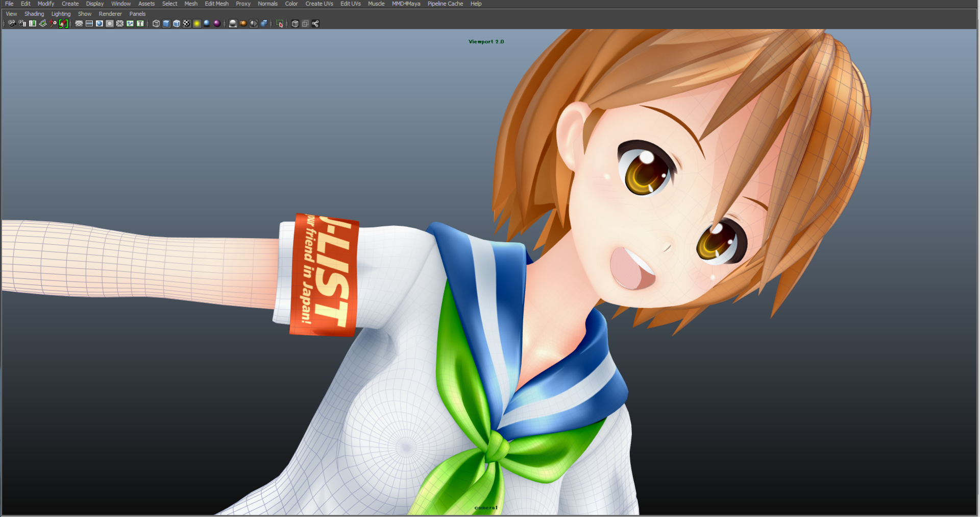Screen dimensions: 980x517
Task: Toggle the 2D Pan/Zoom icon
Action: [x=53, y=24]
